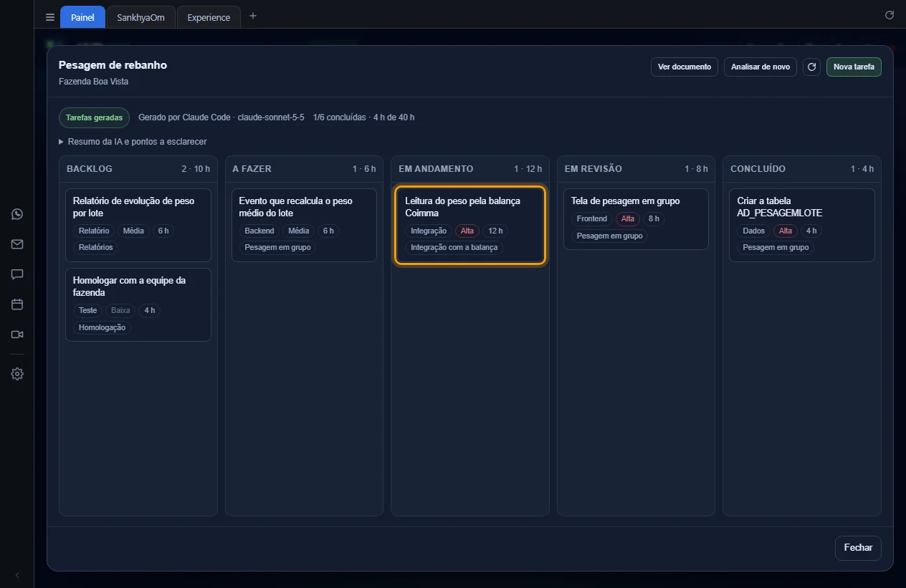Close the dialog with Fechar button

tap(858, 548)
